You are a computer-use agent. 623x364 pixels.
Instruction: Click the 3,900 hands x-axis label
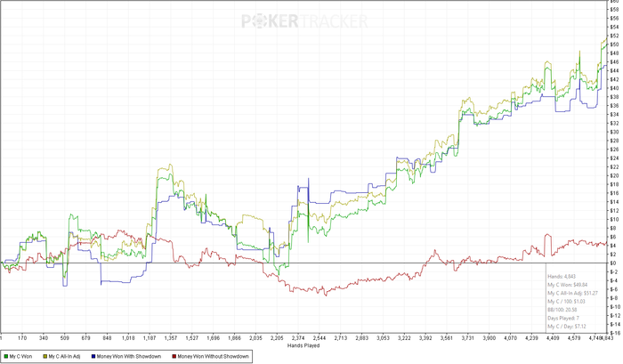coord(489,338)
